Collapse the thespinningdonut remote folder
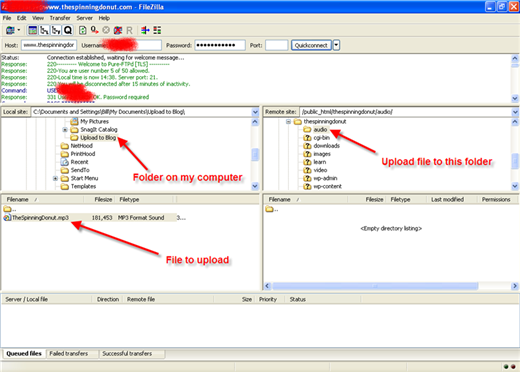The image size is (520, 372). pos(288,122)
